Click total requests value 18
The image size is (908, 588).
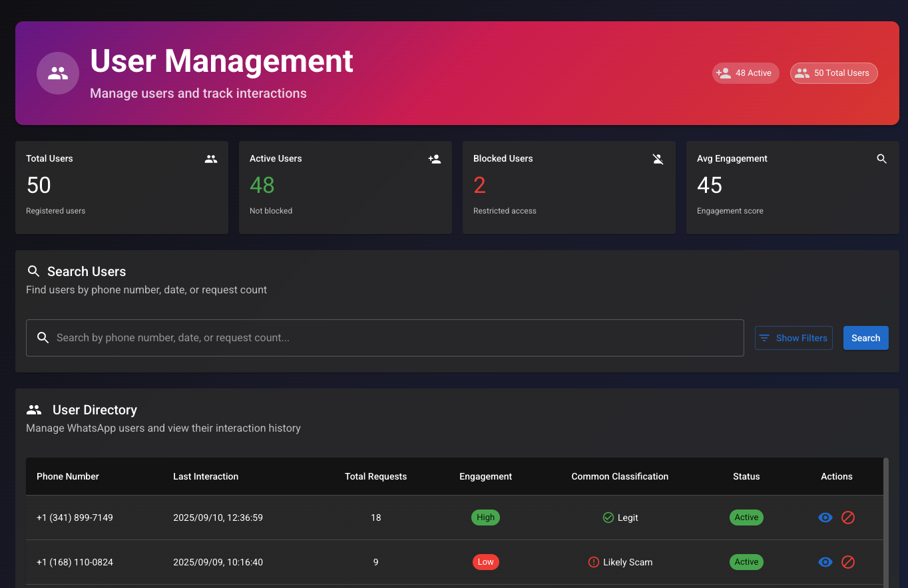(x=376, y=517)
